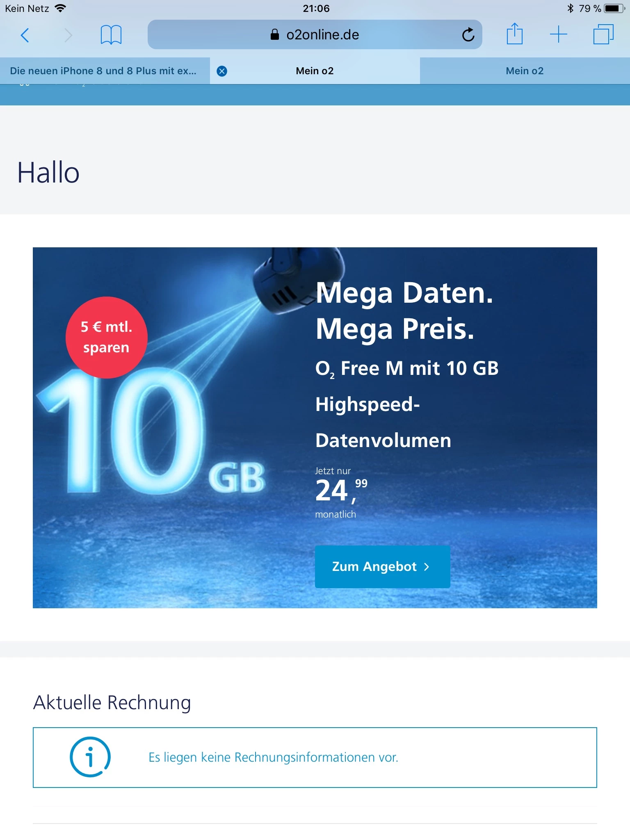Tap the Wi-Fi status icon
Viewport: 630px width, 840px height.
(x=60, y=8)
